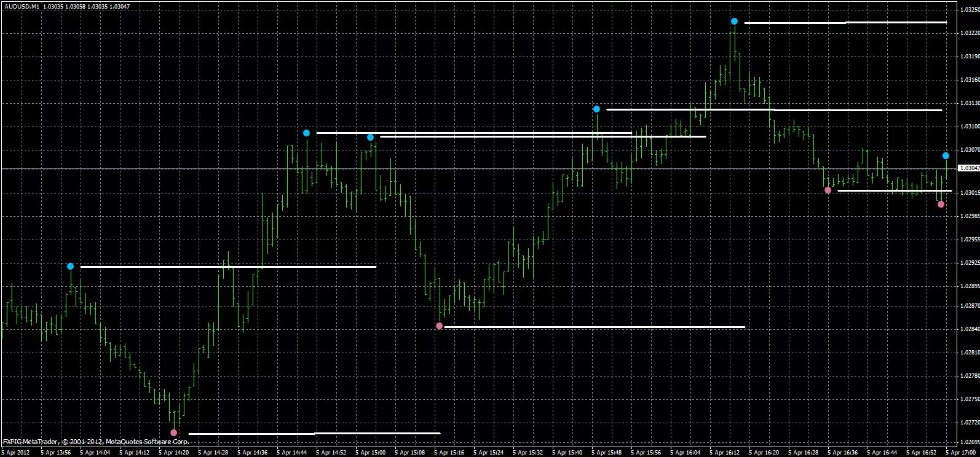Click the FXPIG MetaTrader copyright text
The image size is (980, 457).
[x=95, y=441]
